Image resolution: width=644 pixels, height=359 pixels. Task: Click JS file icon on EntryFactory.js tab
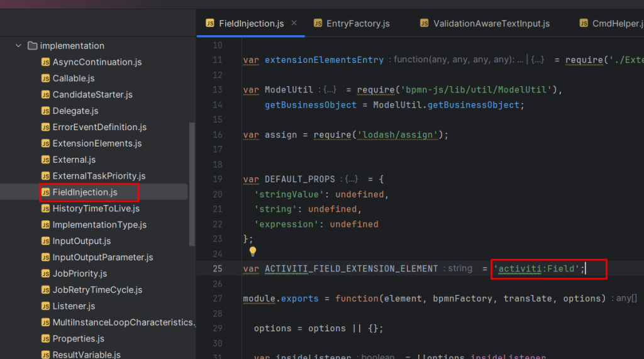coord(318,23)
